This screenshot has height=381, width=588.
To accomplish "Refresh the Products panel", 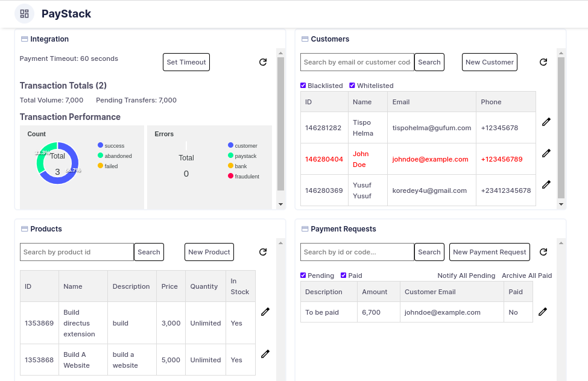I will click(263, 252).
